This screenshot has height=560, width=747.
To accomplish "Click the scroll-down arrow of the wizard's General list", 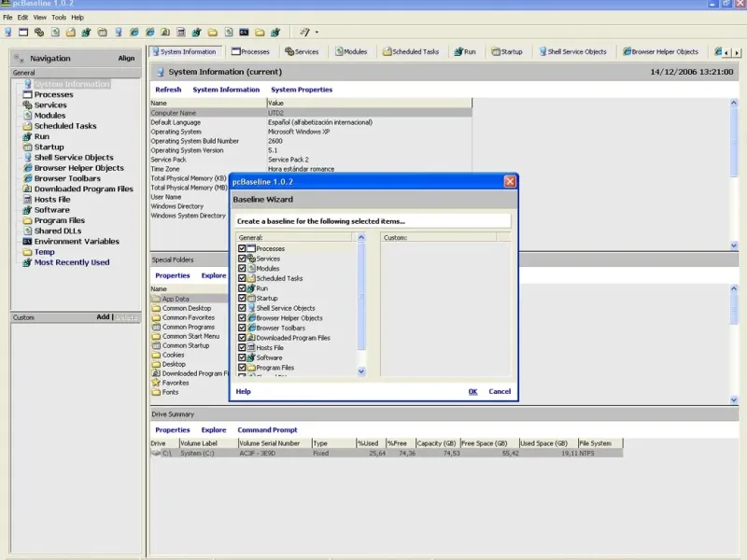I will pos(362,371).
